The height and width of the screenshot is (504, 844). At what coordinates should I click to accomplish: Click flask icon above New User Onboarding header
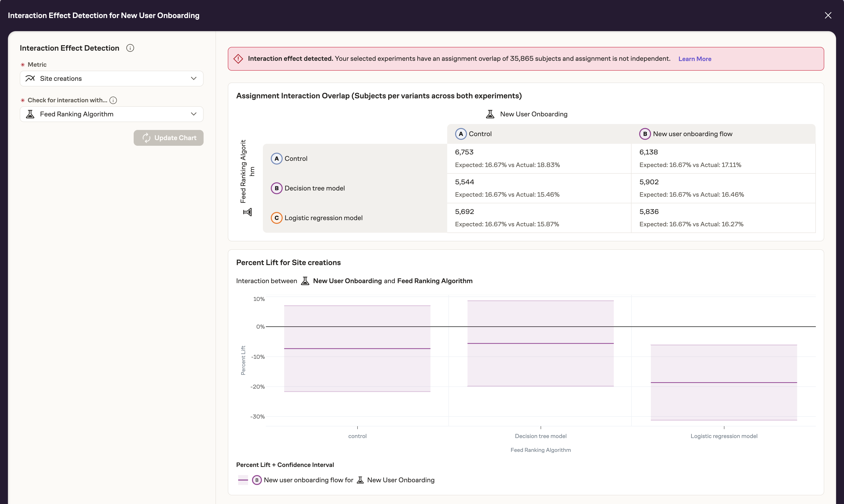(x=490, y=114)
